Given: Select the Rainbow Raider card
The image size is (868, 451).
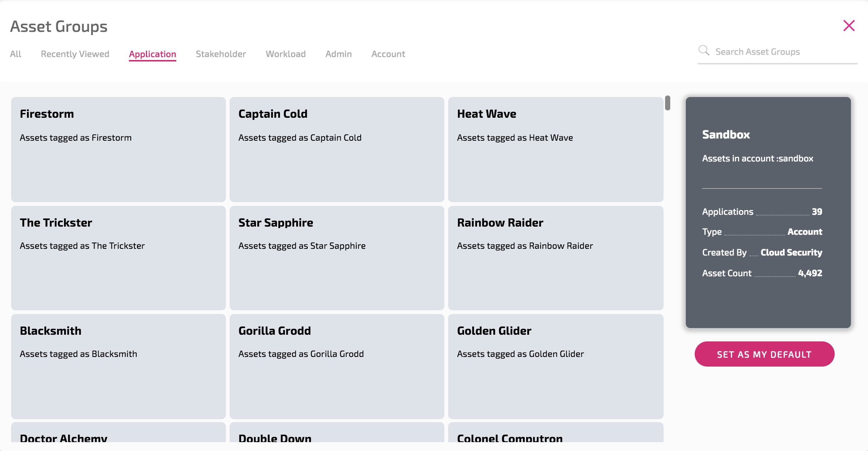Looking at the screenshot, I should 555,258.
